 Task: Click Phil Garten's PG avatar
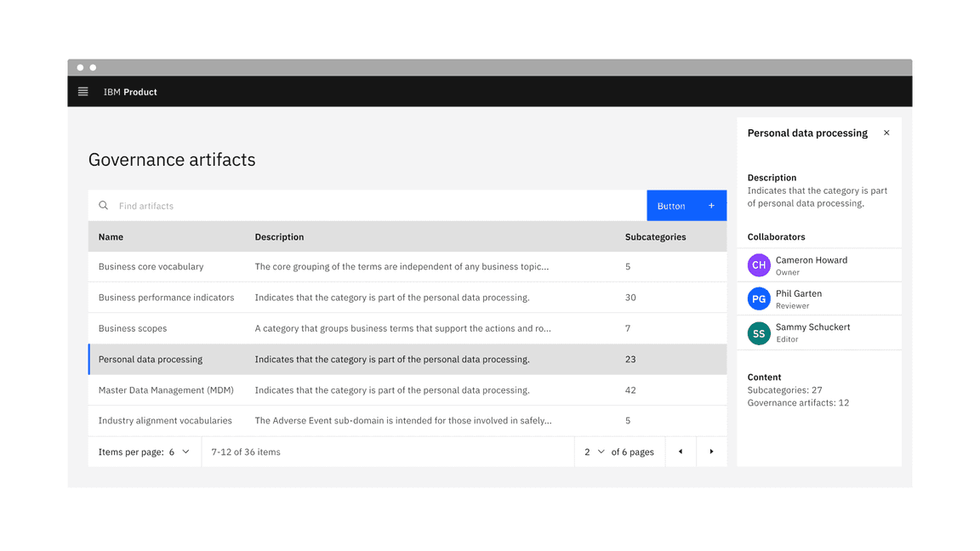click(x=758, y=298)
